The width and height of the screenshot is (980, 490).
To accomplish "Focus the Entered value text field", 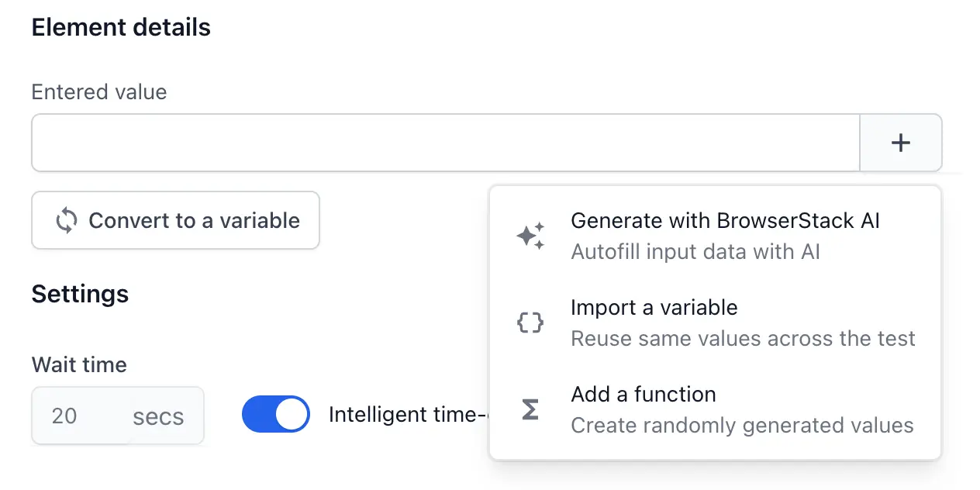I will pyautogui.click(x=445, y=143).
